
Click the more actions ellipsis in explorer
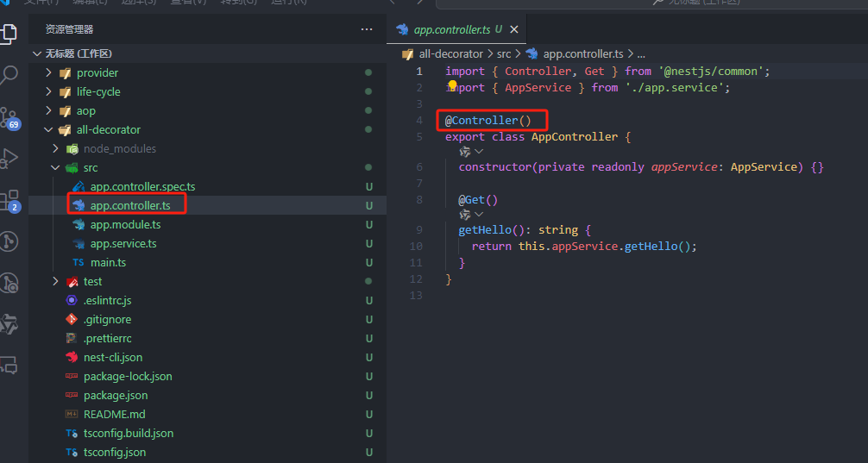pyautogui.click(x=367, y=29)
